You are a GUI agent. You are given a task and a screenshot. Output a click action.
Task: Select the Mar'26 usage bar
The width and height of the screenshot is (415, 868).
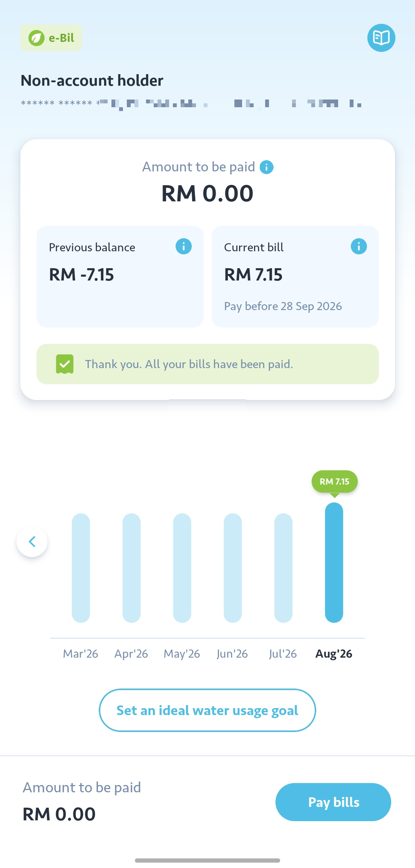pyautogui.click(x=81, y=568)
